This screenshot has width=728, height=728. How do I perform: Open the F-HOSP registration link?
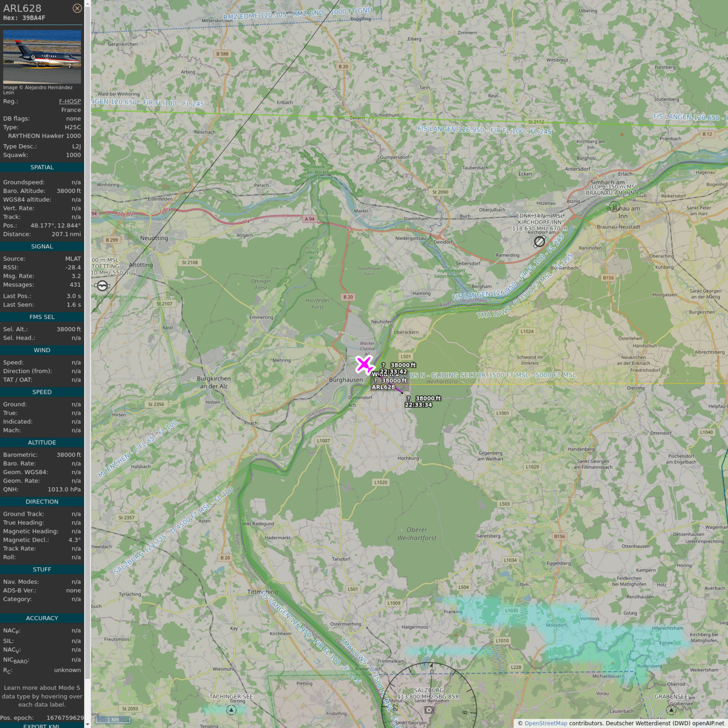(70, 101)
